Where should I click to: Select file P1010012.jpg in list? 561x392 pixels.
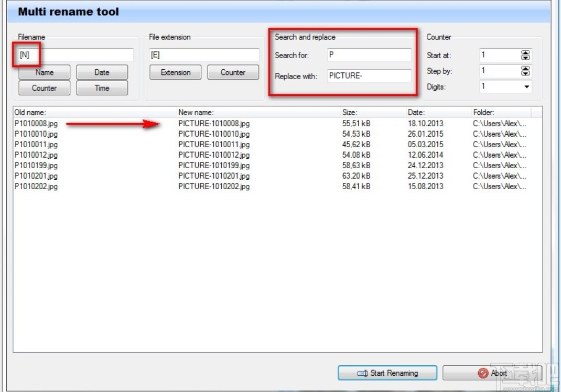point(36,155)
